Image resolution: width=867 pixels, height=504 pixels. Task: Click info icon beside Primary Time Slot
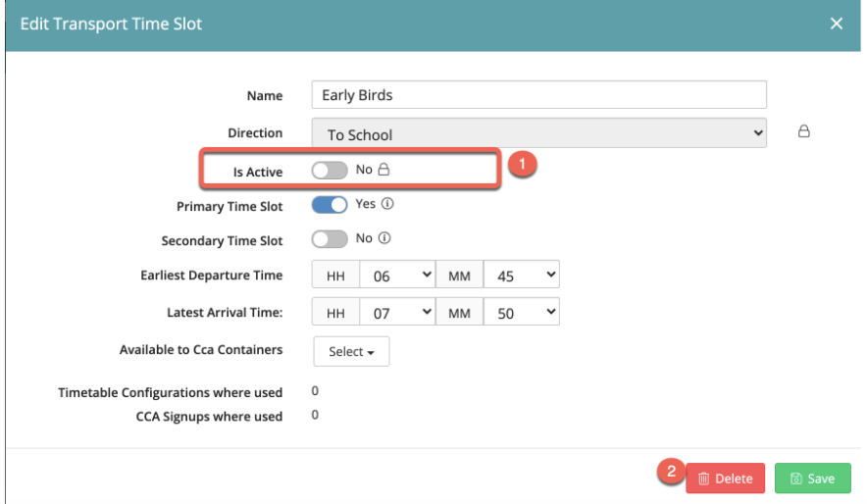tap(386, 205)
